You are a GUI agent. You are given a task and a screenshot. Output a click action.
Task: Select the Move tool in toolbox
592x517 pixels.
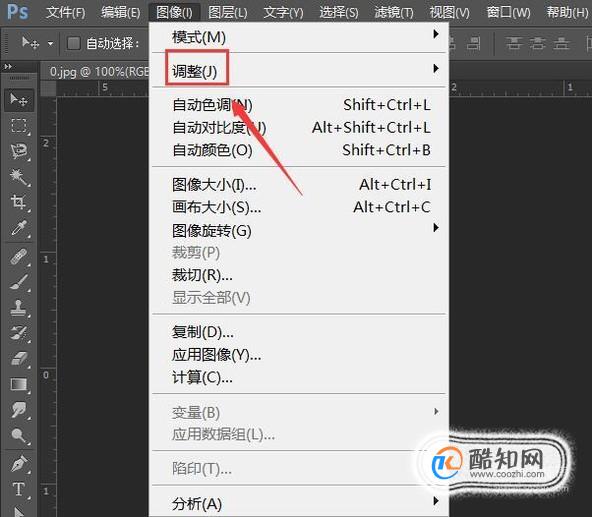(19, 100)
